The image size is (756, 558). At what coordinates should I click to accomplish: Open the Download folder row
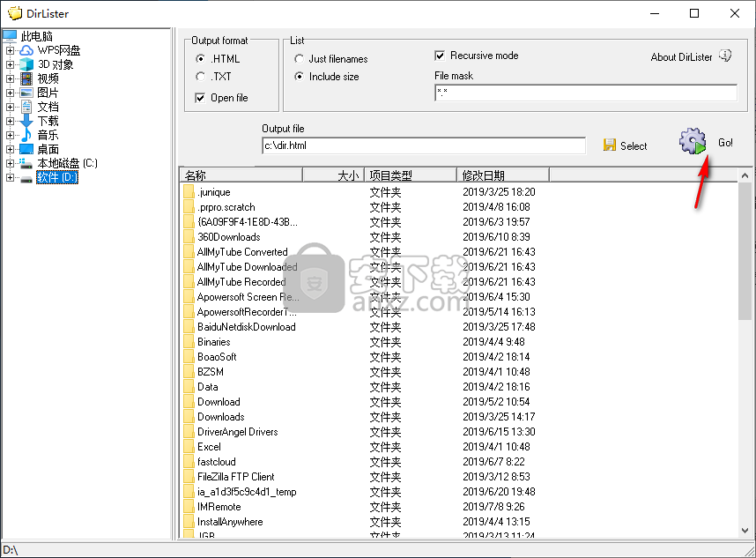[x=219, y=402]
